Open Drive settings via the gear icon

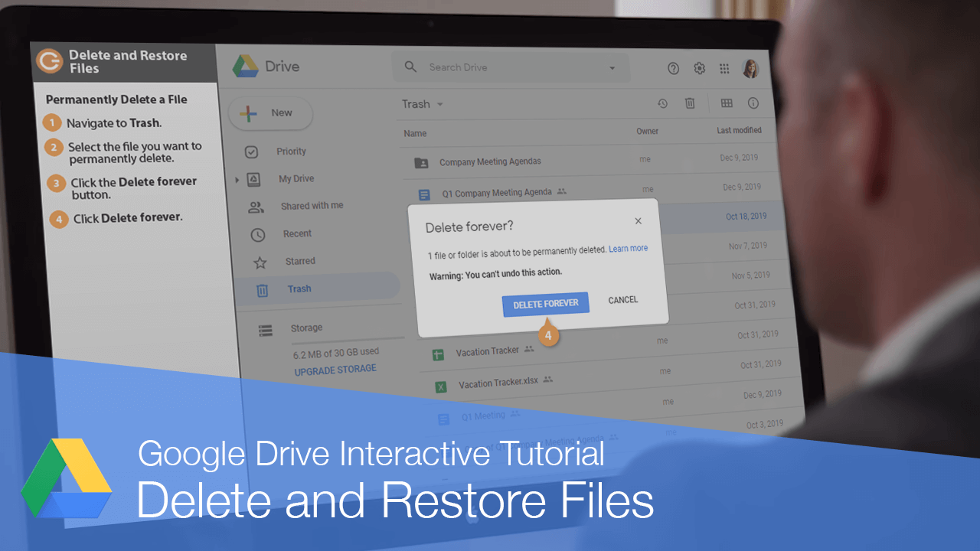pos(699,68)
